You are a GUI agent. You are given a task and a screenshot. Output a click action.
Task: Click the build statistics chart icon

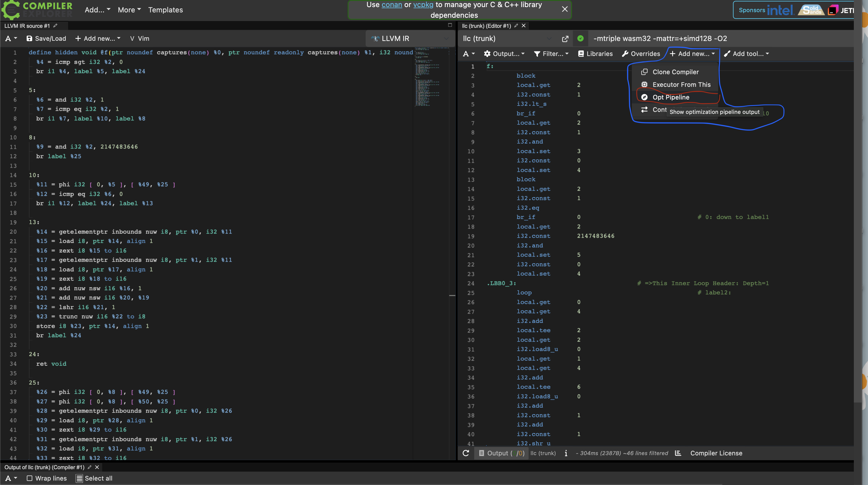pos(678,453)
